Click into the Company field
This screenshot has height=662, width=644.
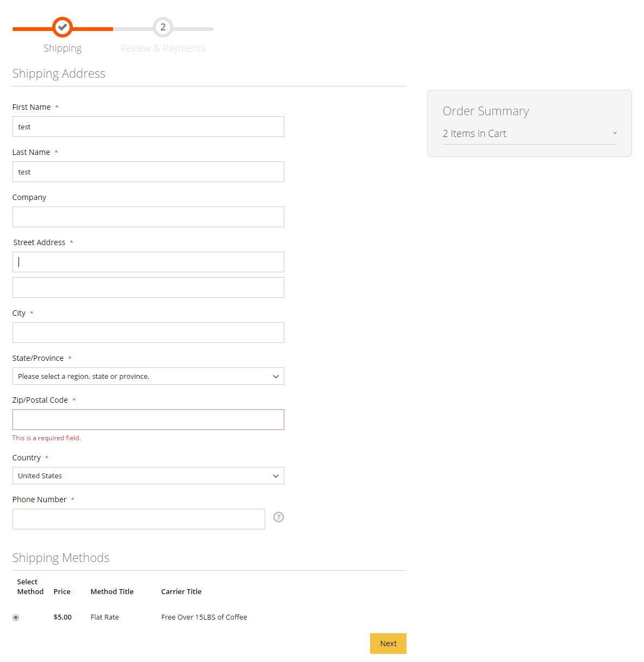(148, 217)
